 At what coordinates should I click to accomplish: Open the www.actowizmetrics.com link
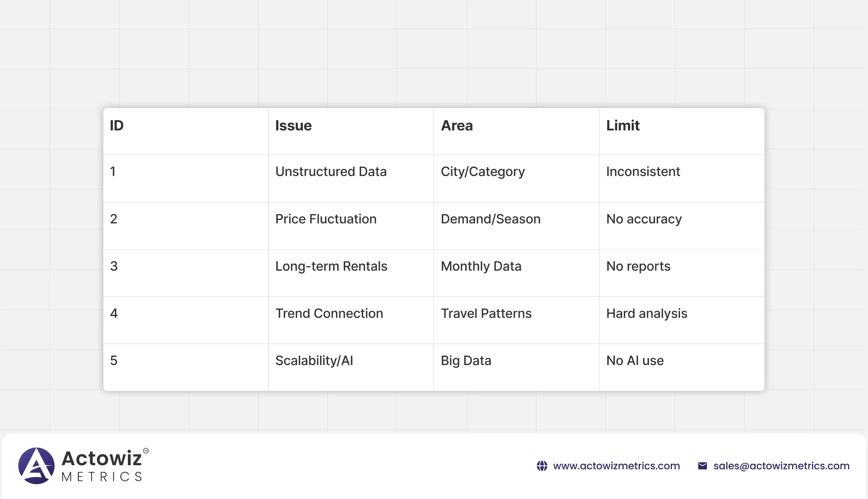616,466
